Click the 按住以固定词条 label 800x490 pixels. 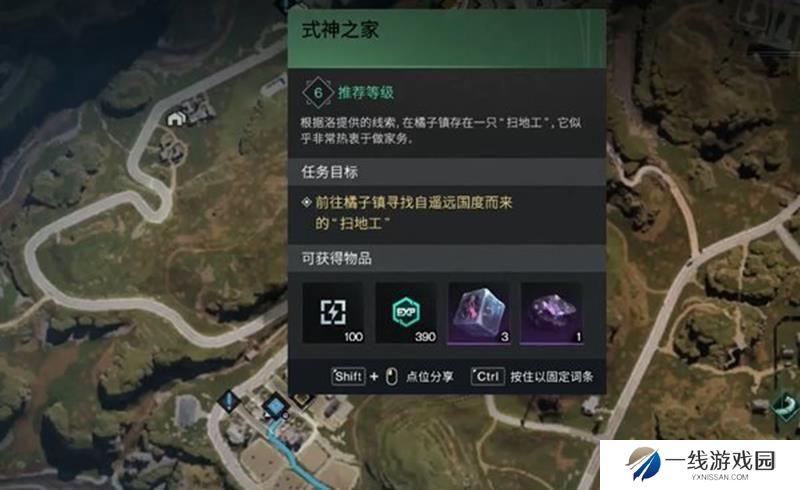[552, 377]
